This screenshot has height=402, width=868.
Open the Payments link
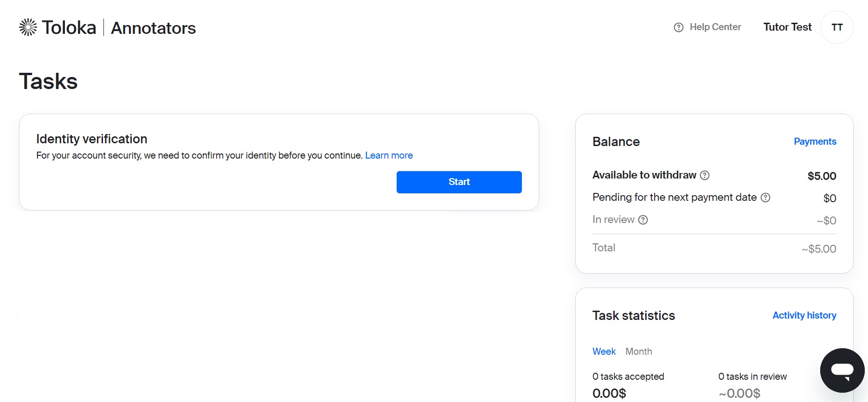tap(815, 141)
